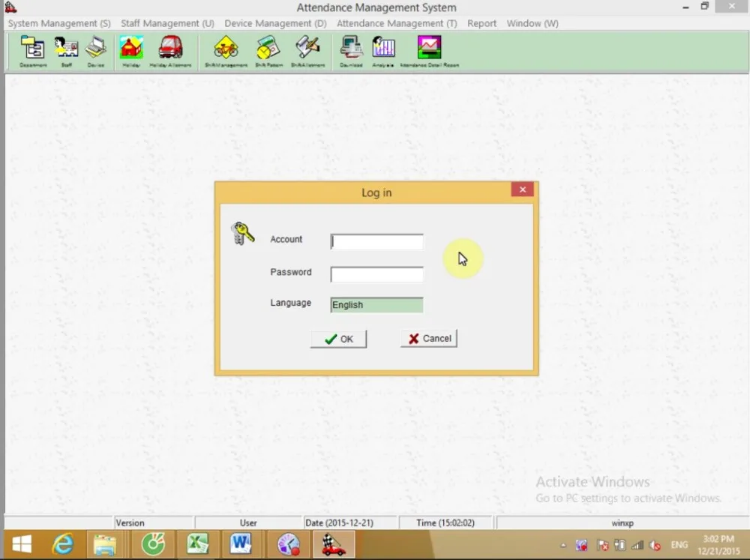The width and height of the screenshot is (750, 560).
Task: Focus the Account input field
Action: point(377,241)
